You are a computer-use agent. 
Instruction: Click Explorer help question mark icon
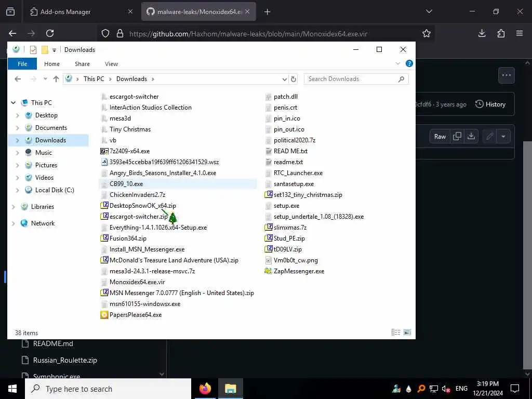click(x=409, y=63)
